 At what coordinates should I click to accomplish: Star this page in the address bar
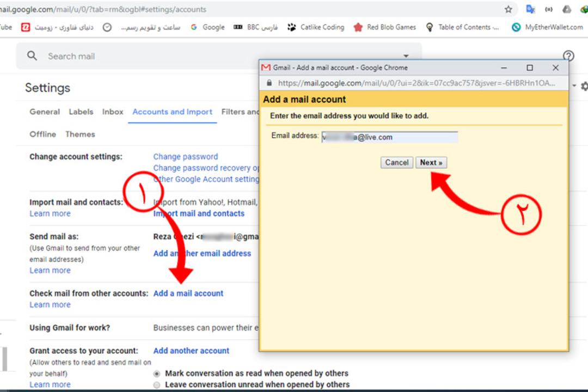click(508, 9)
